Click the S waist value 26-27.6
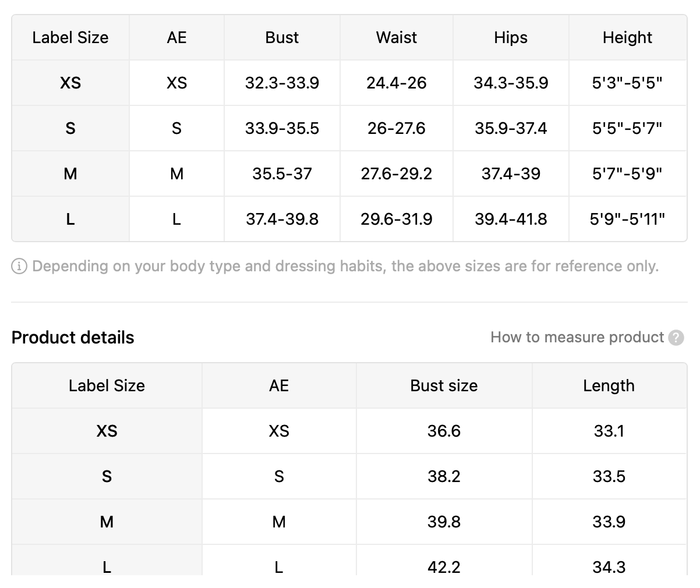700x588 pixels. [397, 128]
